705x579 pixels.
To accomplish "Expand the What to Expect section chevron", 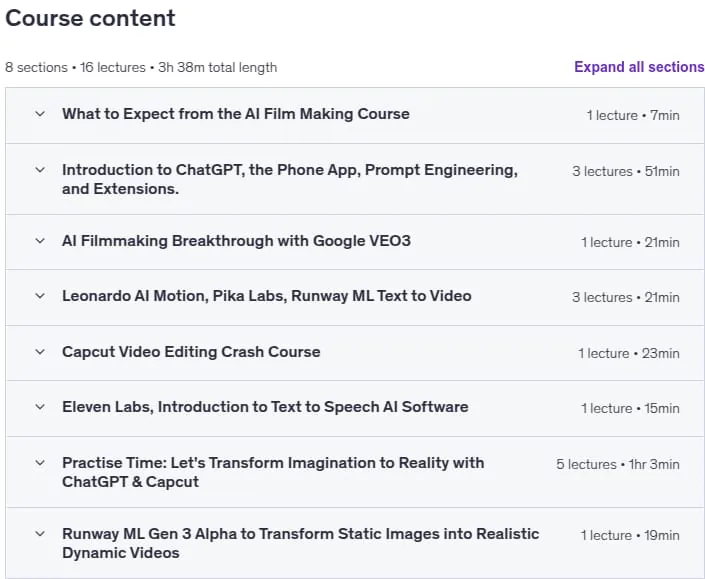I will tap(40, 114).
